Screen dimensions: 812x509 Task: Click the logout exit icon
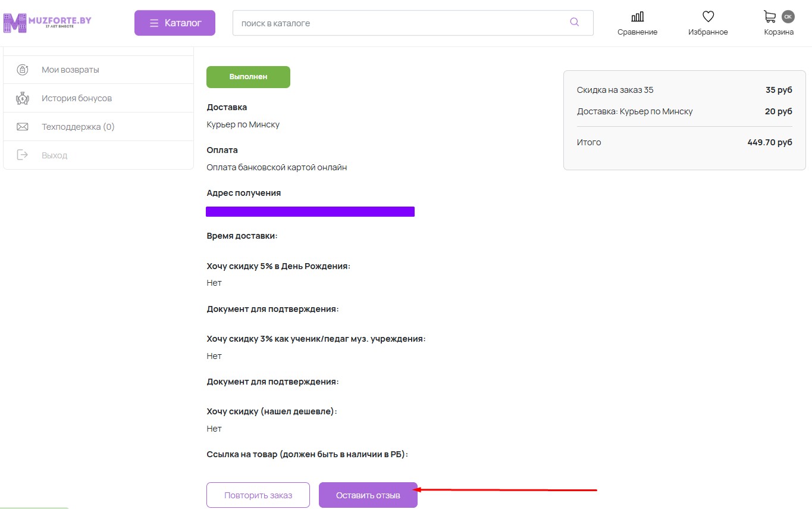click(23, 155)
